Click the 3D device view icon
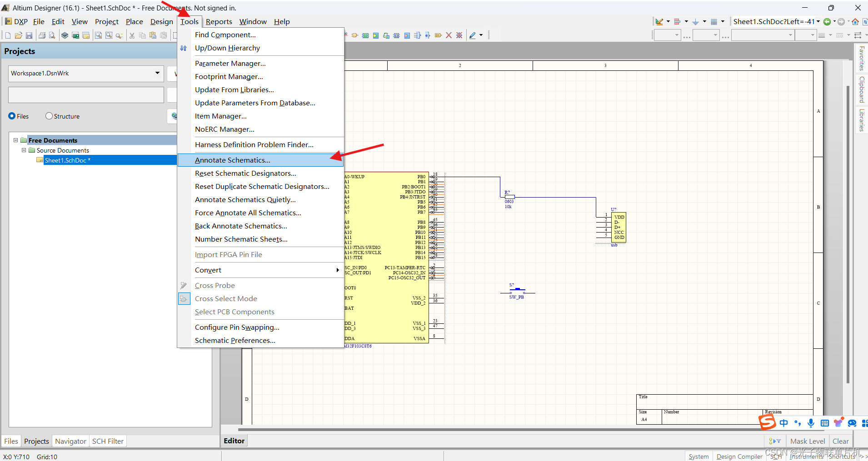Image resolution: width=868 pixels, height=461 pixels. (x=65, y=35)
